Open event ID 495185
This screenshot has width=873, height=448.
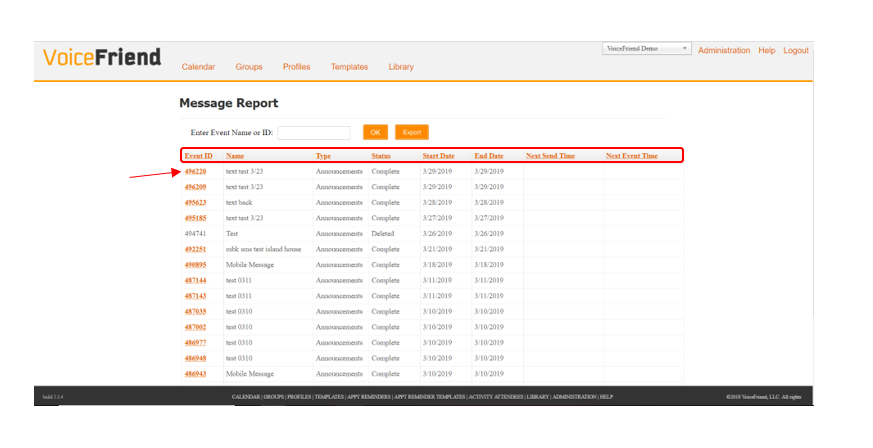pyautogui.click(x=195, y=218)
